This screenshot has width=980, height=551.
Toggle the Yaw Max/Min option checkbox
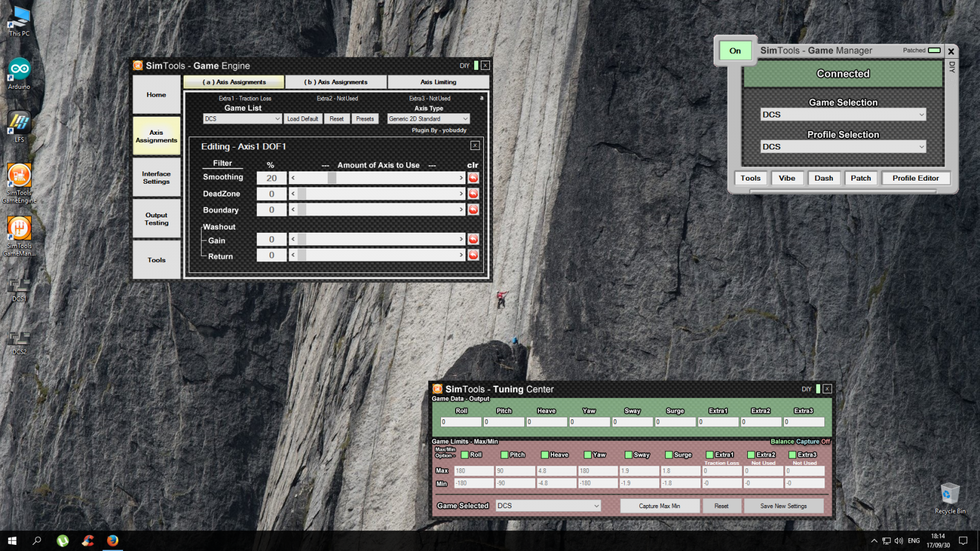pyautogui.click(x=587, y=455)
